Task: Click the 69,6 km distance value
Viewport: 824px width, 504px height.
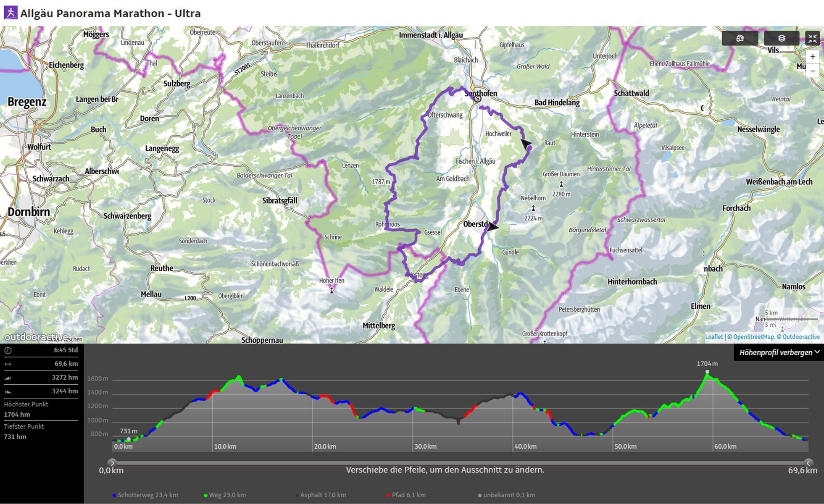Action: (66, 364)
